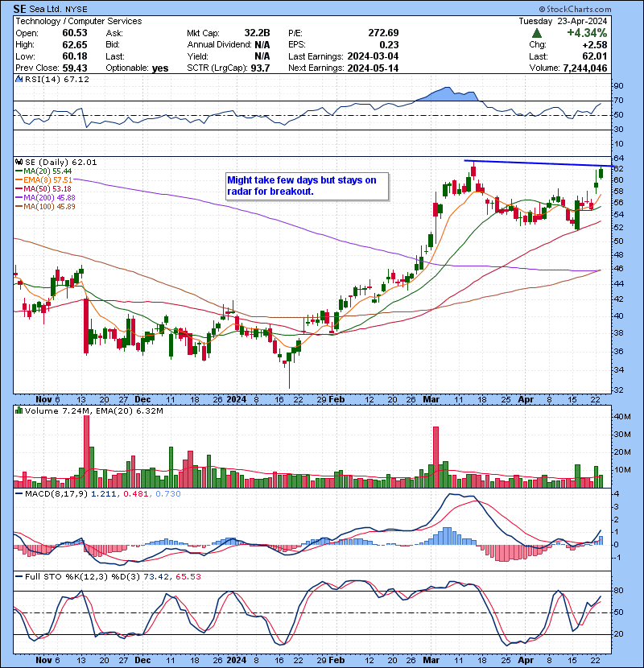The image size is (644, 668).
Task: Click the percent change +4.34%
Action: click(x=587, y=33)
